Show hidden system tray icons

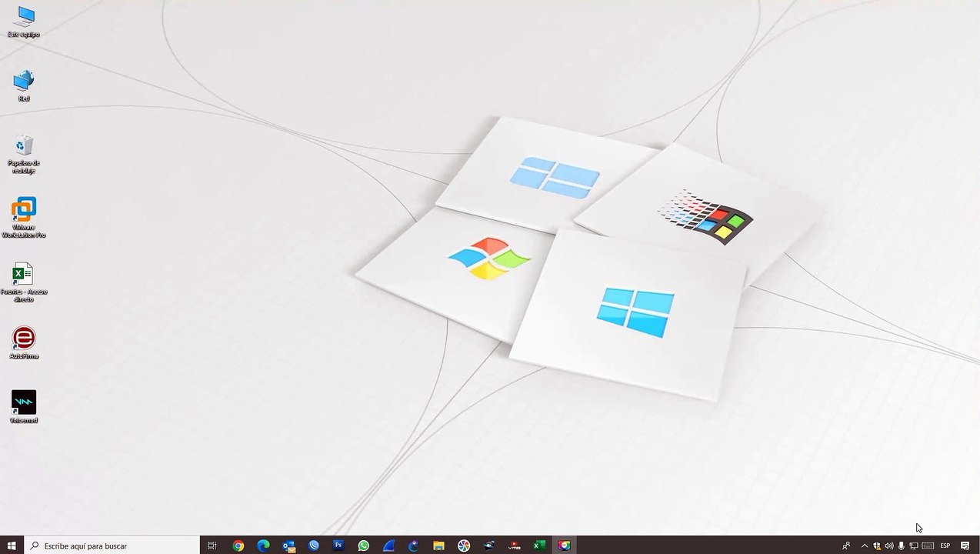[864, 546]
